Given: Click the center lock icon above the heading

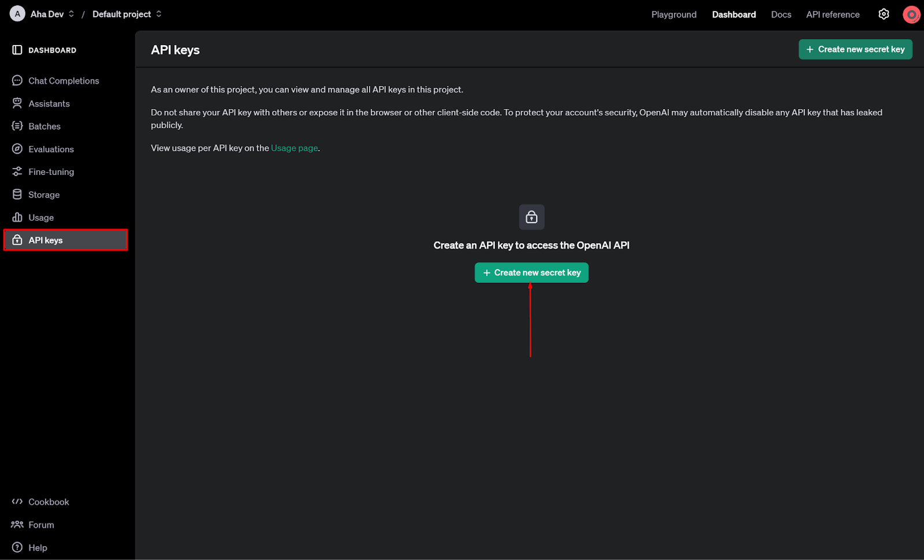Looking at the screenshot, I should tap(531, 217).
